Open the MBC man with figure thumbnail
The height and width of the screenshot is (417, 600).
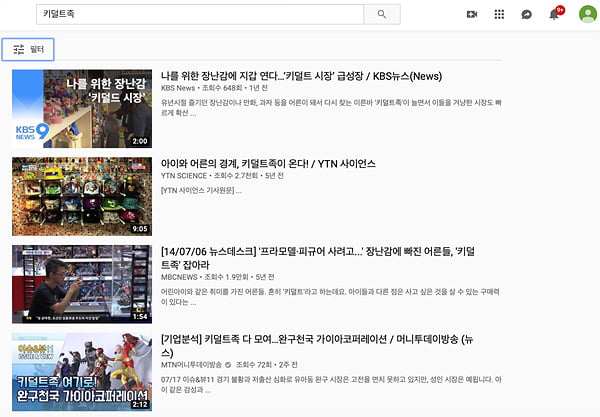82,284
